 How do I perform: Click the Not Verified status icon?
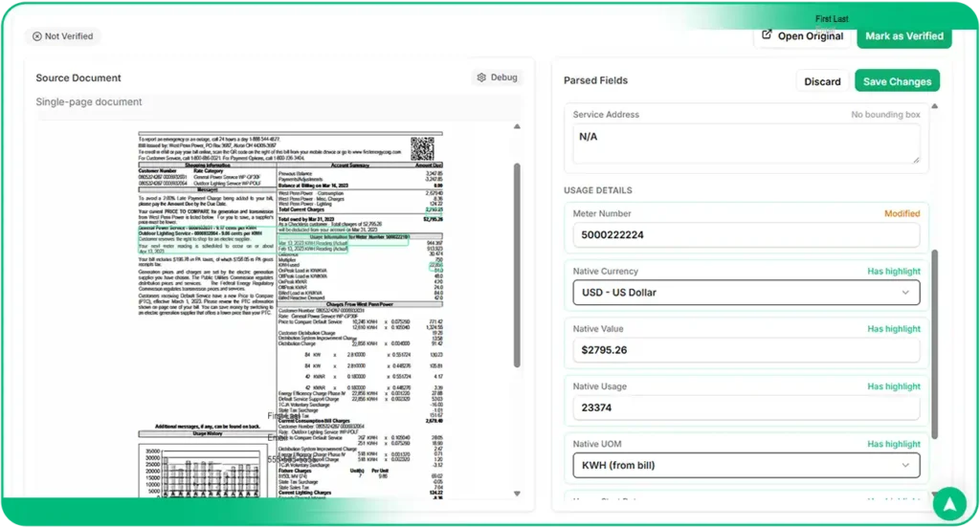point(37,36)
